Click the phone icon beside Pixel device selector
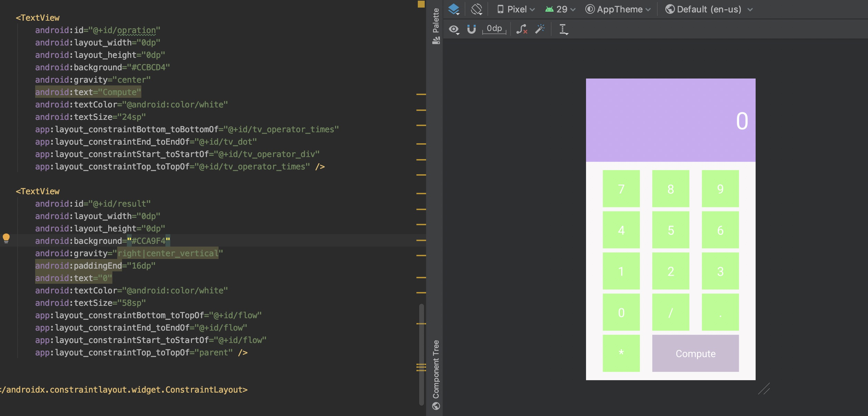This screenshot has width=868, height=416. point(501,9)
